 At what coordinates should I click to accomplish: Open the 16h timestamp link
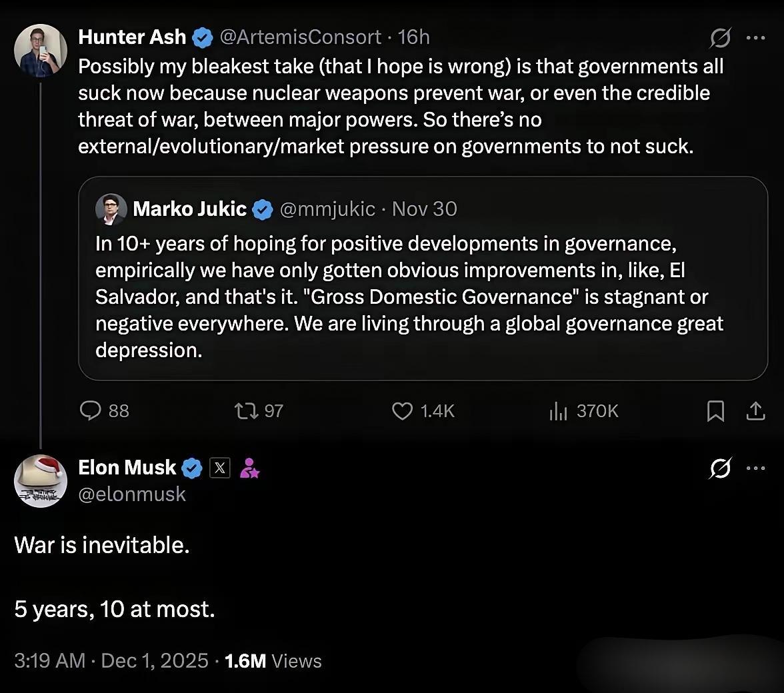coord(413,37)
